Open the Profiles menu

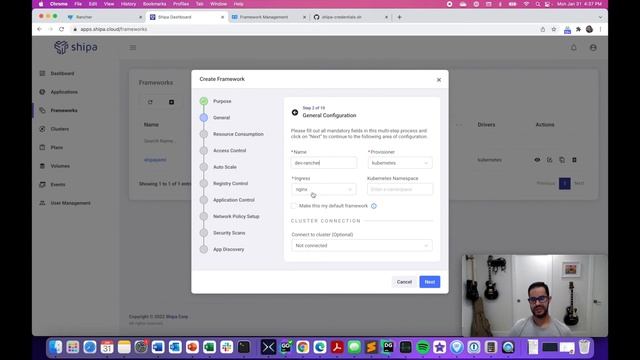[x=181, y=4]
